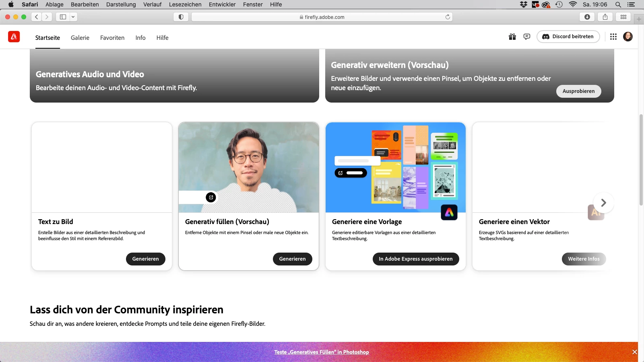Expand the sidebar options dropdown arrow

[73, 17]
